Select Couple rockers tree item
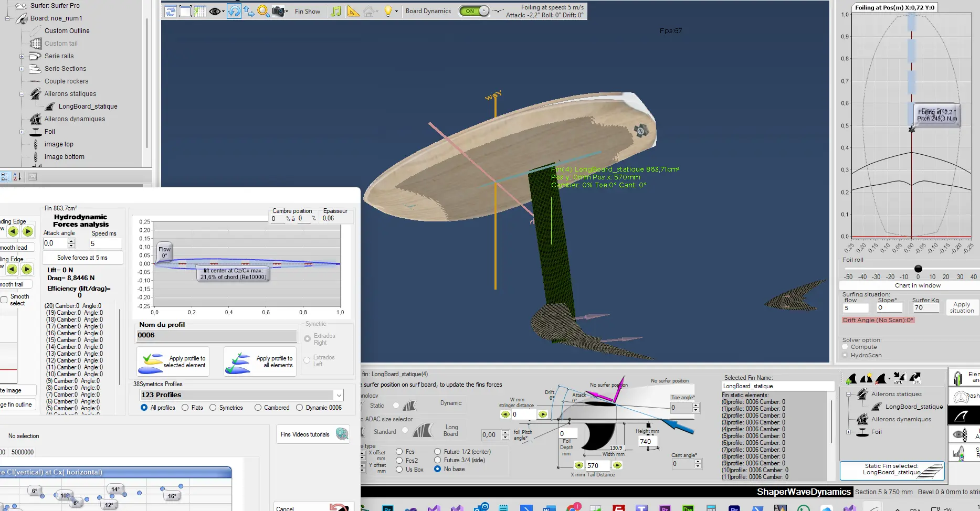The image size is (980, 511). click(x=66, y=81)
